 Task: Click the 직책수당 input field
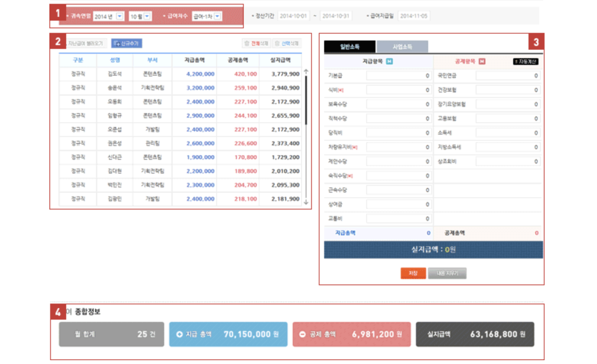click(x=399, y=119)
